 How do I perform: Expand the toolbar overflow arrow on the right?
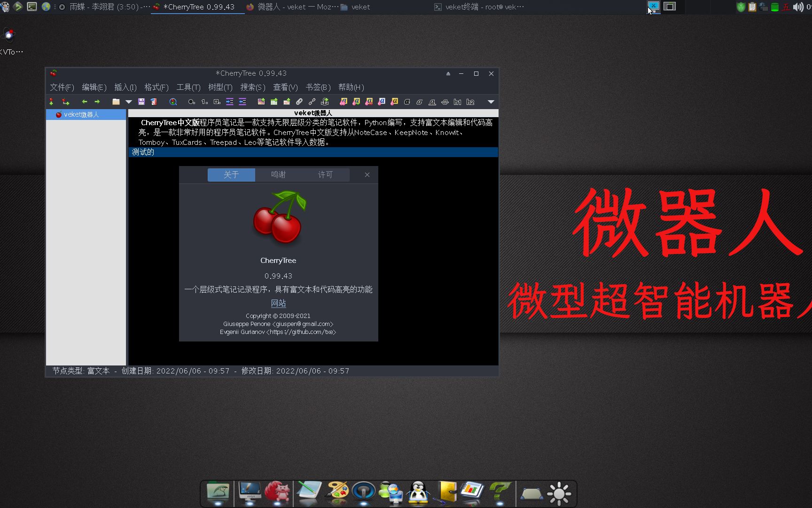click(491, 102)
